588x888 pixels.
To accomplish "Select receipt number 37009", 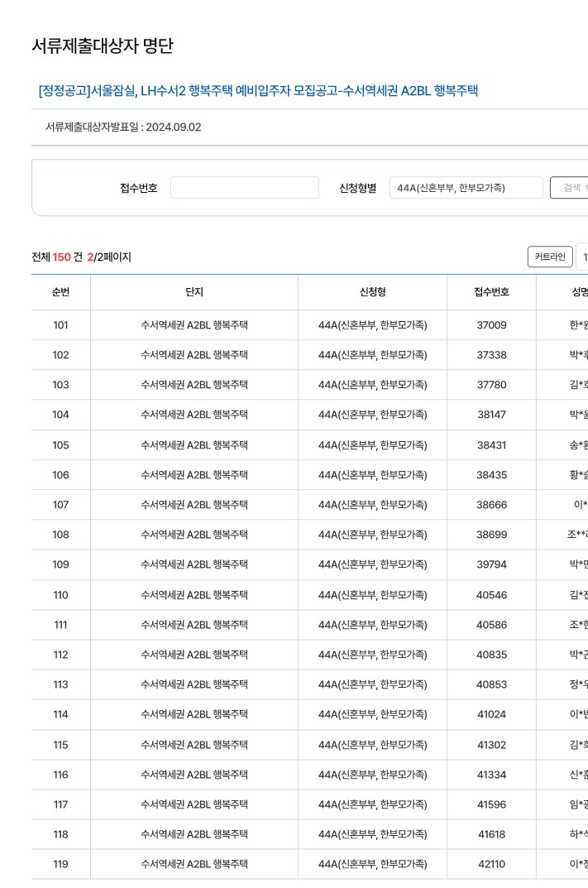I will tap(491, 325).
